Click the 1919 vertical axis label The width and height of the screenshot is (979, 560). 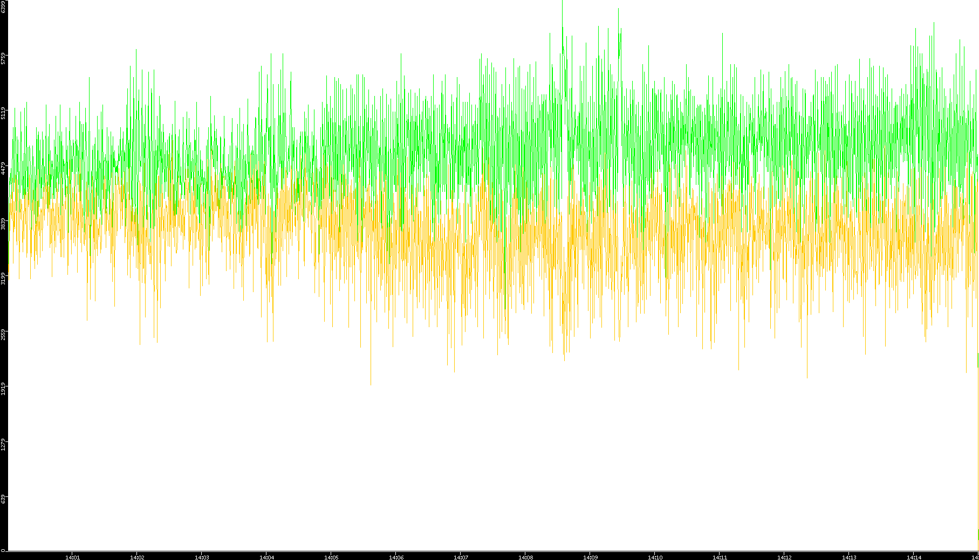tap(3, 389)
